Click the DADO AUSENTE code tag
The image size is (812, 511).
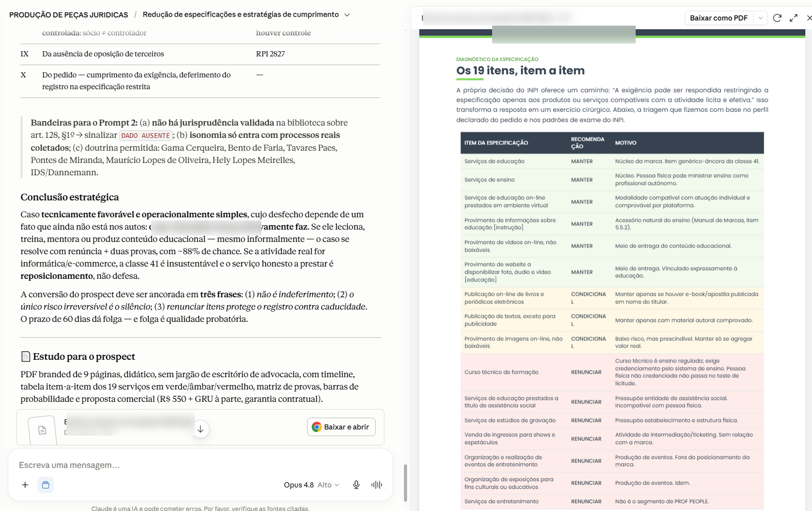click(146, 136)
